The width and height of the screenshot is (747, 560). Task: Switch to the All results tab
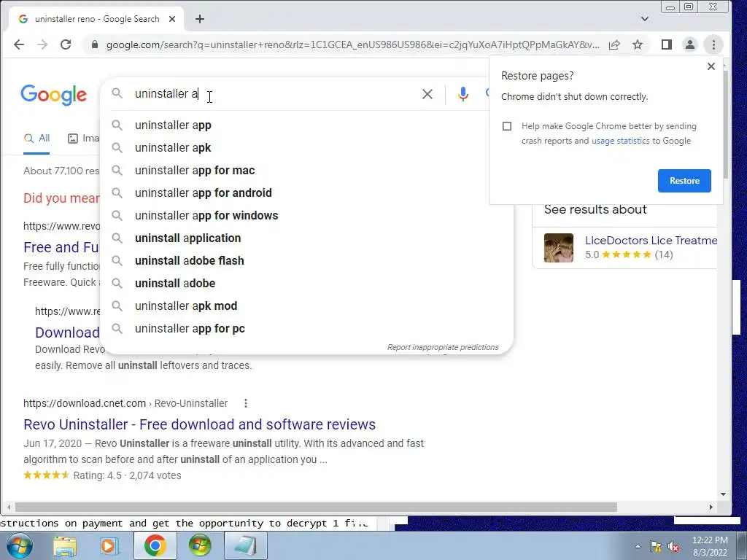pyautogui.click(x=36, y=138)
